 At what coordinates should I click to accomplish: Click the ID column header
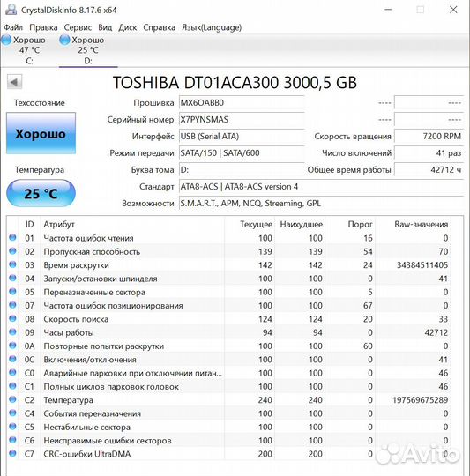coord(29,224)
